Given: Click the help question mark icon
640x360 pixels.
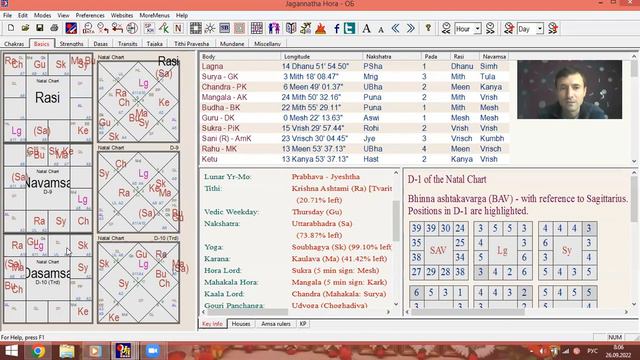Looking at the screenshot, I should (428, 28).
